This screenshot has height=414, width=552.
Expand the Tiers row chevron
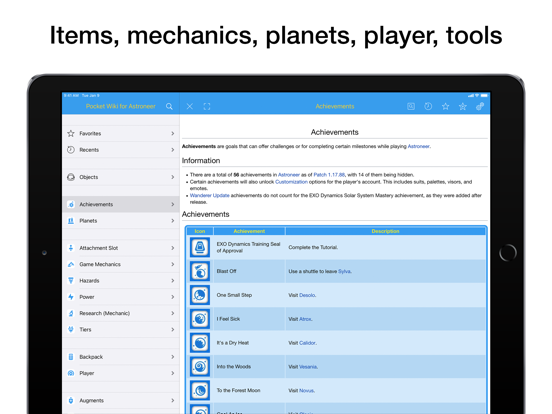pyautogui.click(x=172, y=330)
